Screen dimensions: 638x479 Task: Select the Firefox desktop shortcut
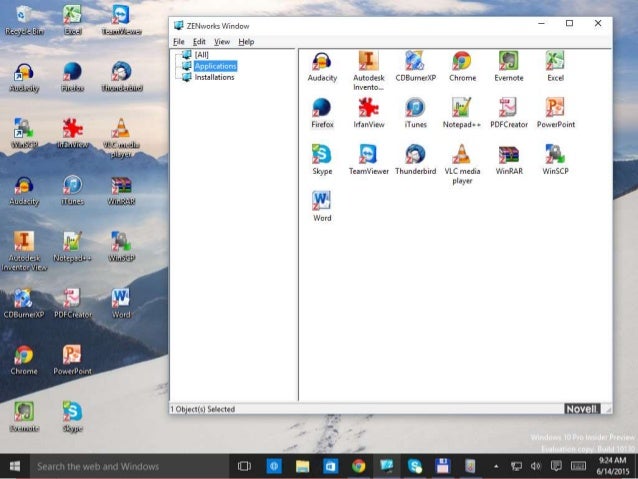(72, 77)
